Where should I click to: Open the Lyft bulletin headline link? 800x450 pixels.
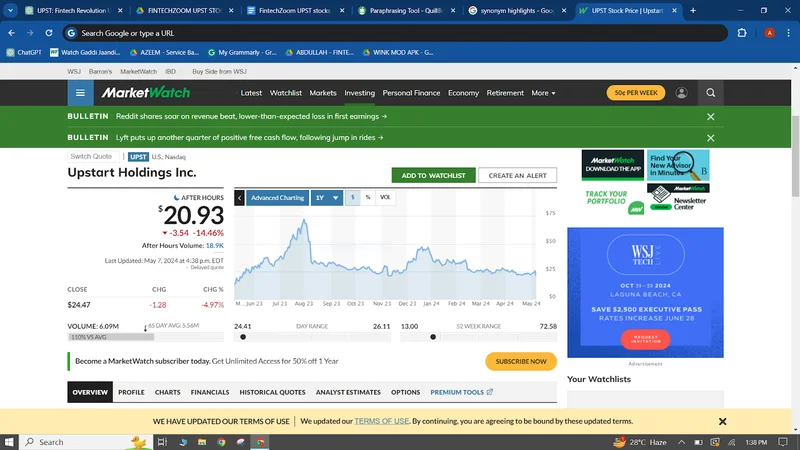pos(249,138)
